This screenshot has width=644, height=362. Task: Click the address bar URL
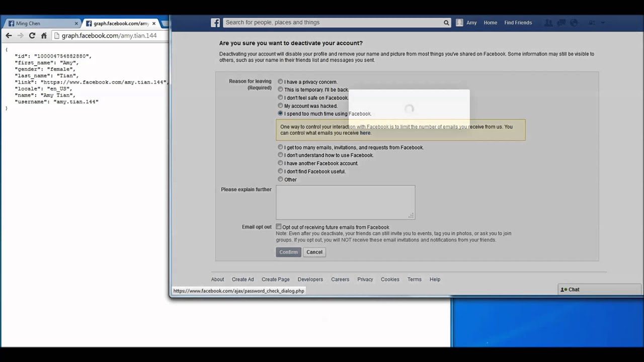(x=109, y=36)
